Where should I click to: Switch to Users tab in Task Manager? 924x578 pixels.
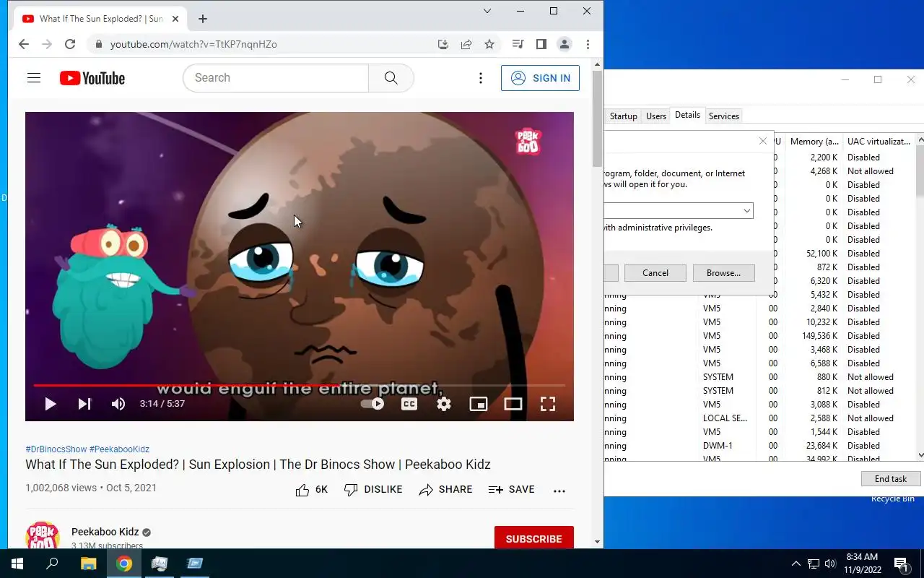point(656,116)
